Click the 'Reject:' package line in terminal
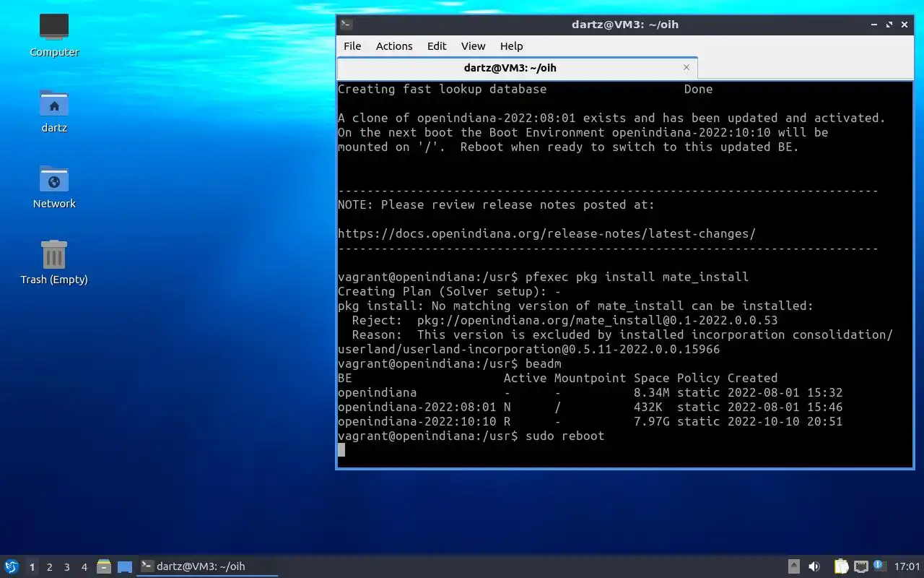Image resolution: width=924 pixels, height=578 pixels. (x=565, y=320)
